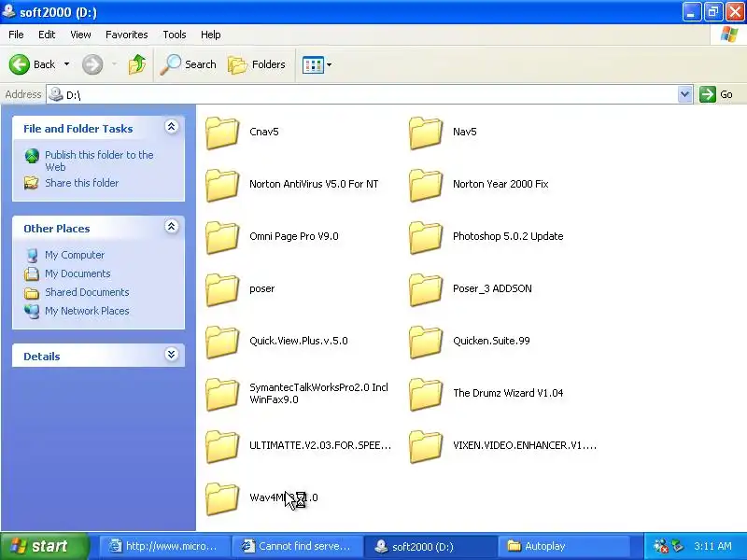Screen dimensions: 747x560
Task: Click the green Go arrow button
Action: click(x=708, y=94)
